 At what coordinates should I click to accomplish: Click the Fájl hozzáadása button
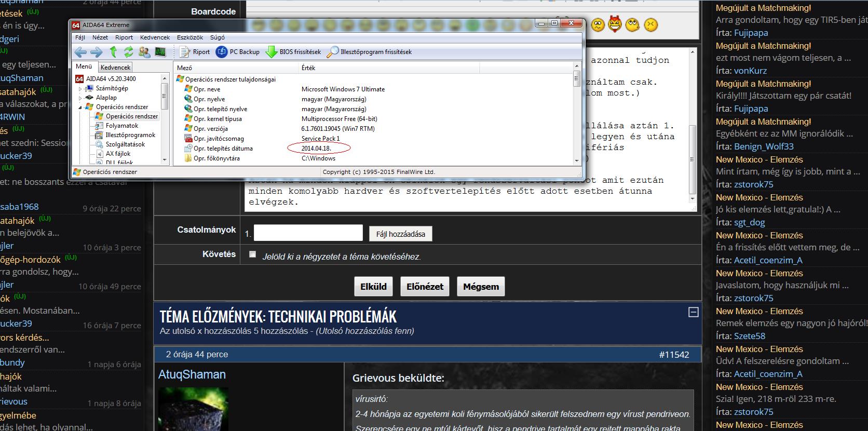400,234
